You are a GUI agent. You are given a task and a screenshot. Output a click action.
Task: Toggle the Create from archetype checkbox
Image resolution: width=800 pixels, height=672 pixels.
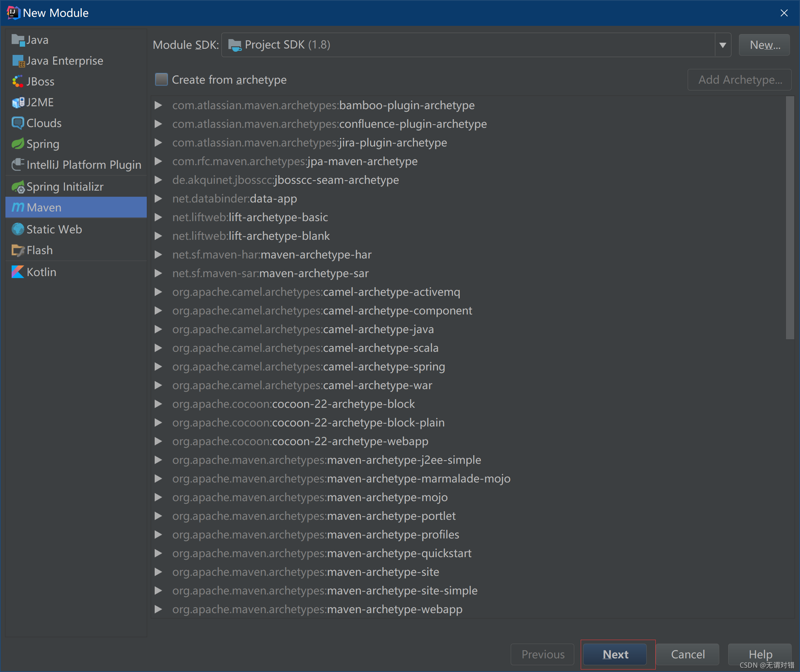(x=161, y=80)
